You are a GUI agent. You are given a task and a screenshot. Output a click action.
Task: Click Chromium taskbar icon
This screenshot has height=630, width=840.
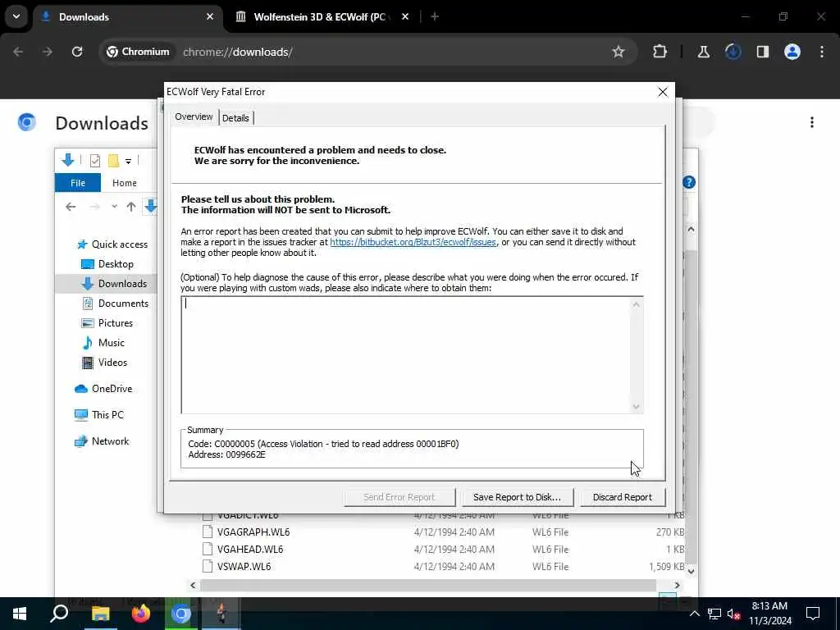[x=181, y=614]
